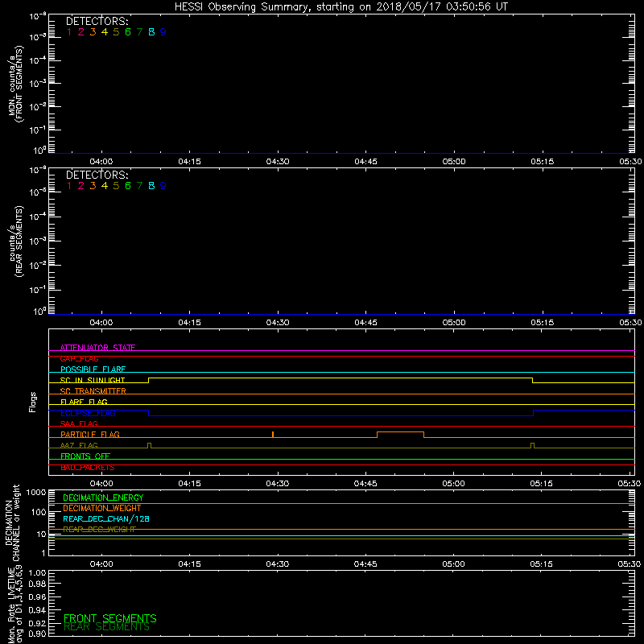Select cyan detector 8 in rear segments legend

(x=151, y=186)
